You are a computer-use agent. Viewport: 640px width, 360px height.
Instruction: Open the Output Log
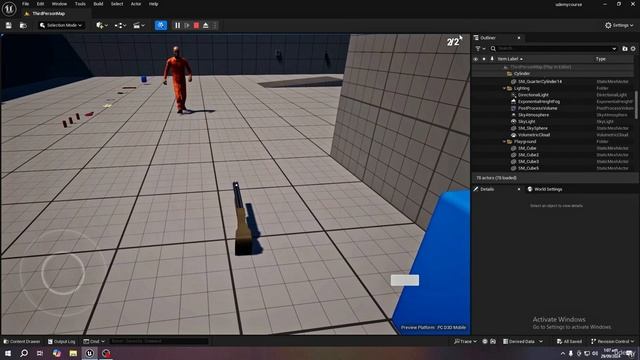coord(62,342)
